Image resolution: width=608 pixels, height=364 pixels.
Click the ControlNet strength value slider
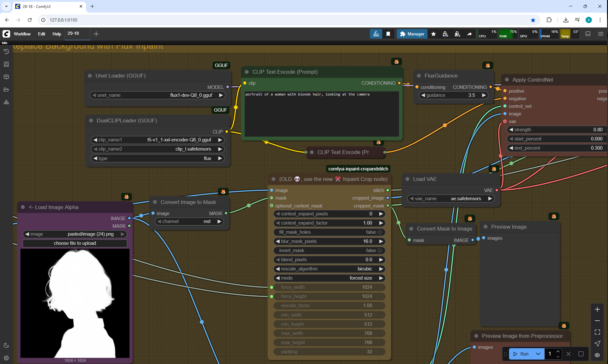[x=556, y=130]
